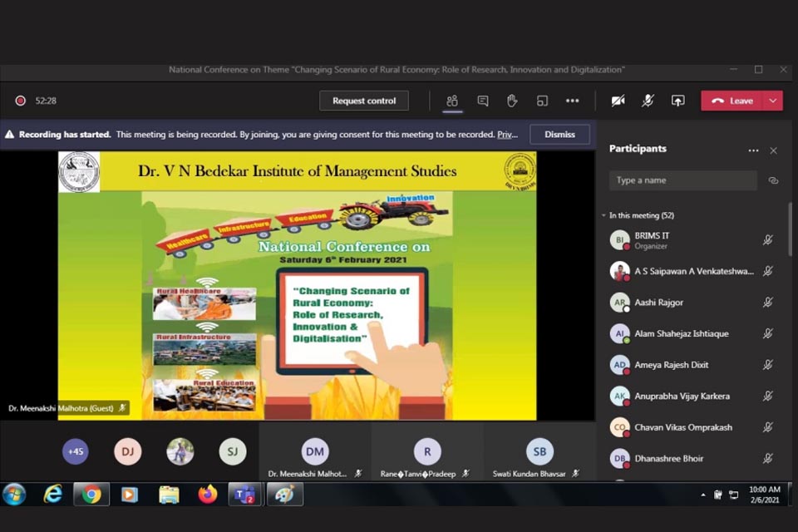Show participants panel icon in meeting toolbar

tap(452, 101)
